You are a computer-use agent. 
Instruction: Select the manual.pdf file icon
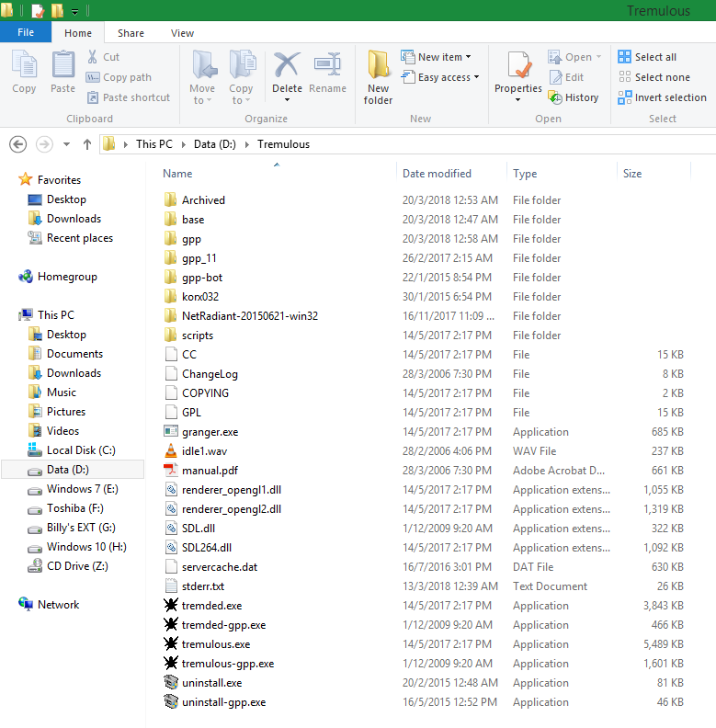point(170,471)
